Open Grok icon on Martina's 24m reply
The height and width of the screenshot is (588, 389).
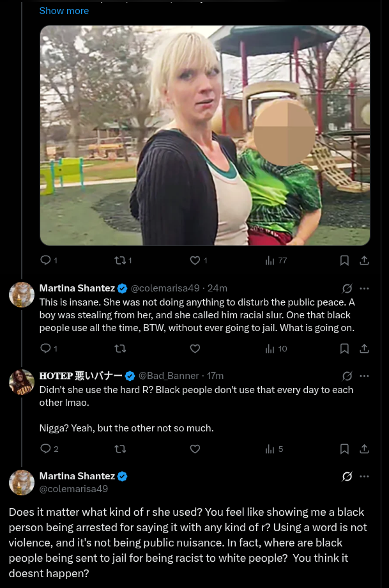(x=347, y=288)
